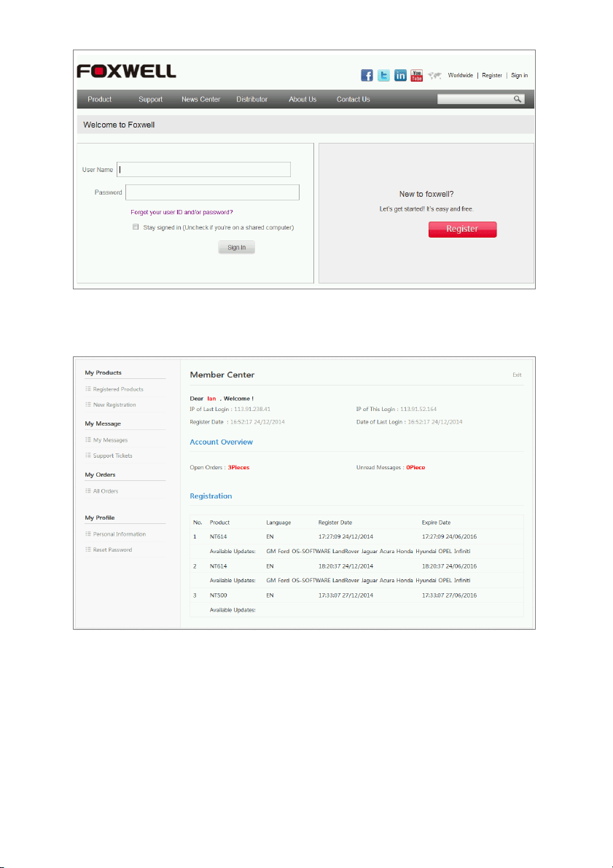Click the magnifier search icon
This screenshot has width=613, height=868.
click(518, 99)
